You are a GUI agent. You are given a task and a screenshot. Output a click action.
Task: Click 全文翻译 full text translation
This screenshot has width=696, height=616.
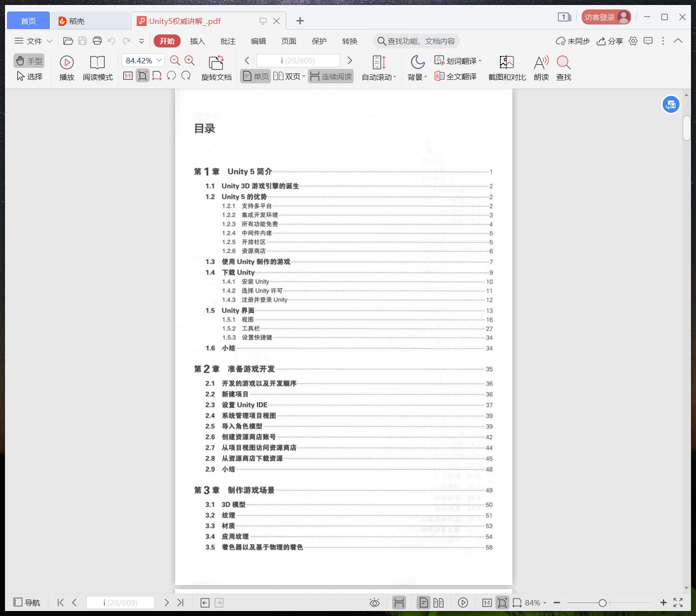click(456, 76)
